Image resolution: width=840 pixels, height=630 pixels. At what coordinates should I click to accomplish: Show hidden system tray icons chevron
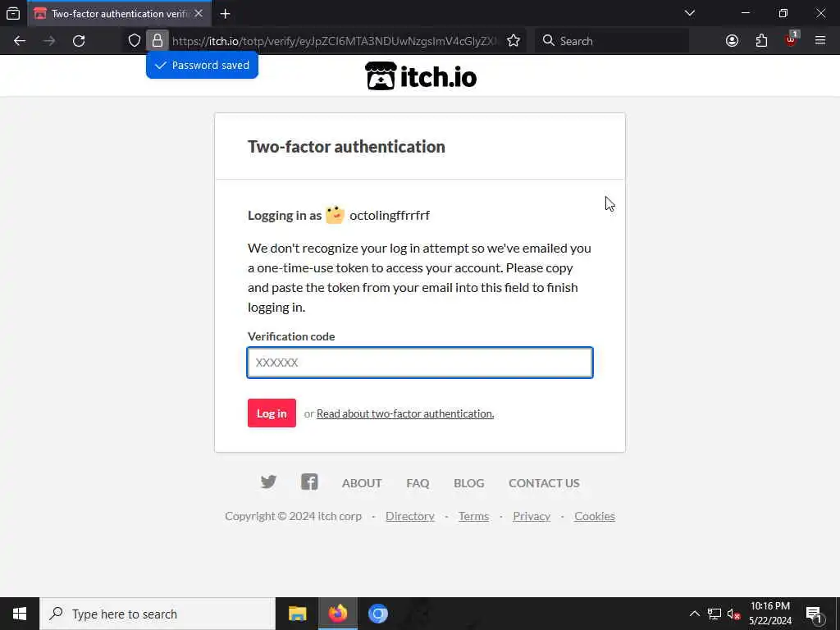tap(694, 614)
